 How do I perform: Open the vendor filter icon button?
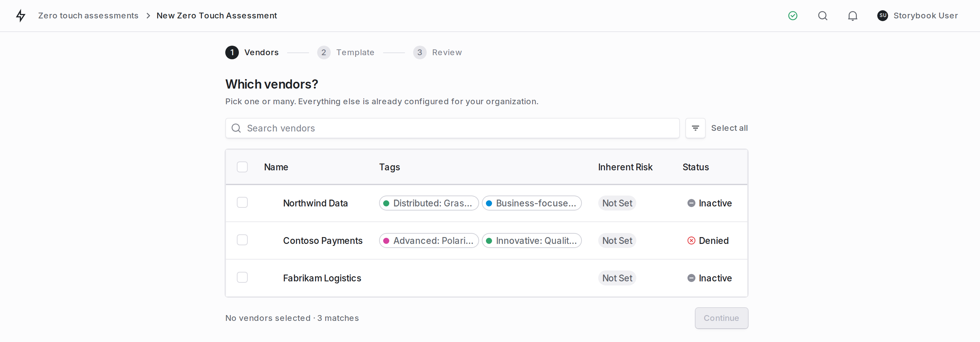[695, 128]
